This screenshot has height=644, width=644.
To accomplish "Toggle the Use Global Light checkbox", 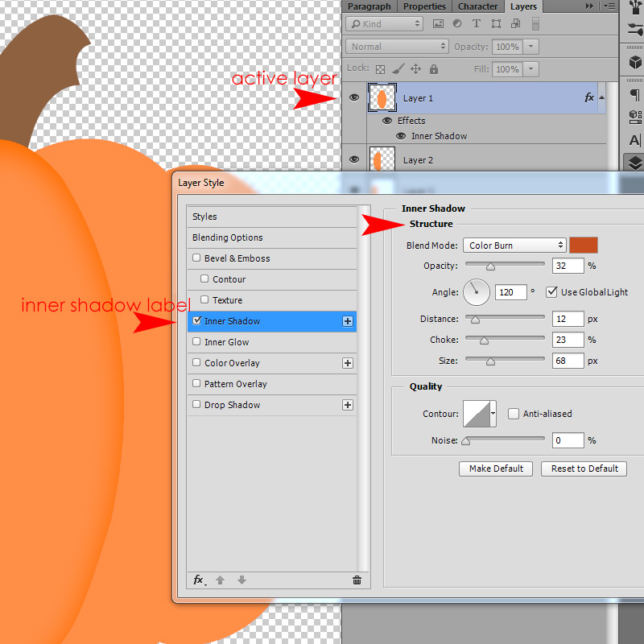I will 551,292.
